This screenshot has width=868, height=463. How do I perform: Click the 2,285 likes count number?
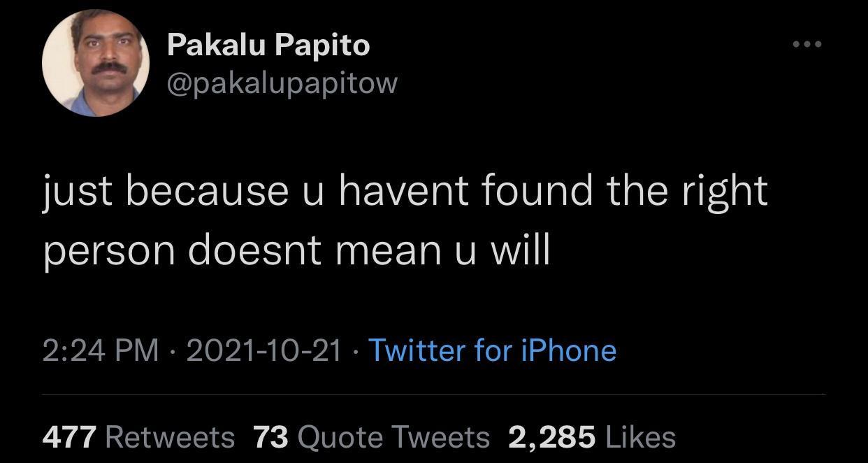[x=551, y=438]
